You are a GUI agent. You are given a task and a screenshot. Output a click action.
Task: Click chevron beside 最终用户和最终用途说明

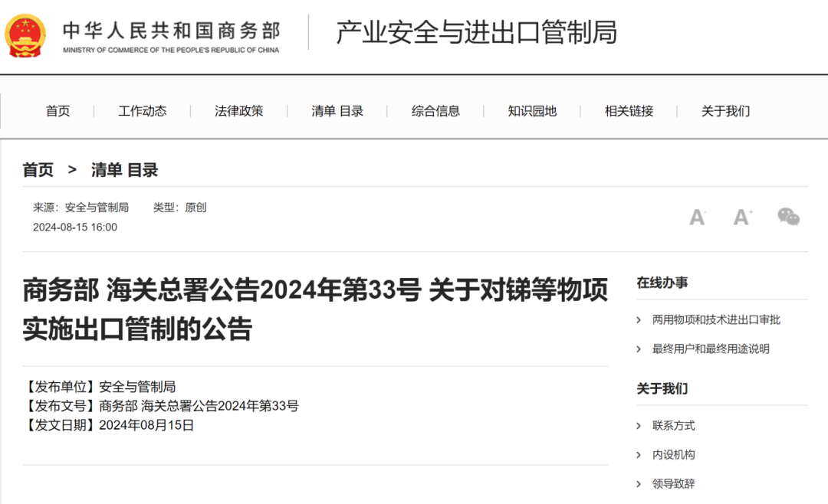639,349
